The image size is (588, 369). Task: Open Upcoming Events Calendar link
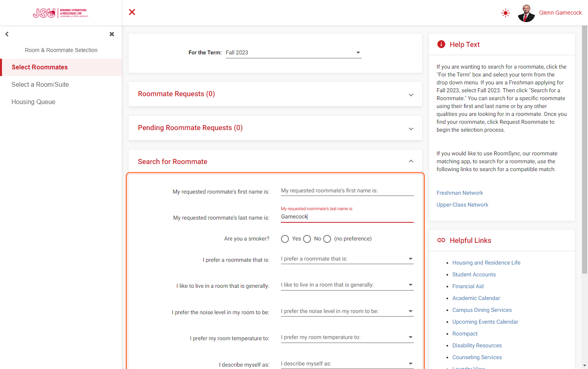(x=485, y=322)
